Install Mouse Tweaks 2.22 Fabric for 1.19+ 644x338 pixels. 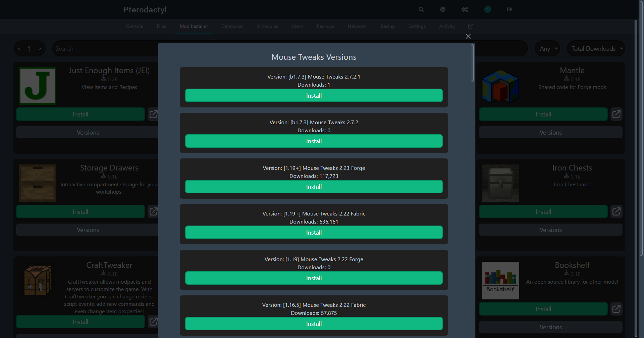click(314, 233)
